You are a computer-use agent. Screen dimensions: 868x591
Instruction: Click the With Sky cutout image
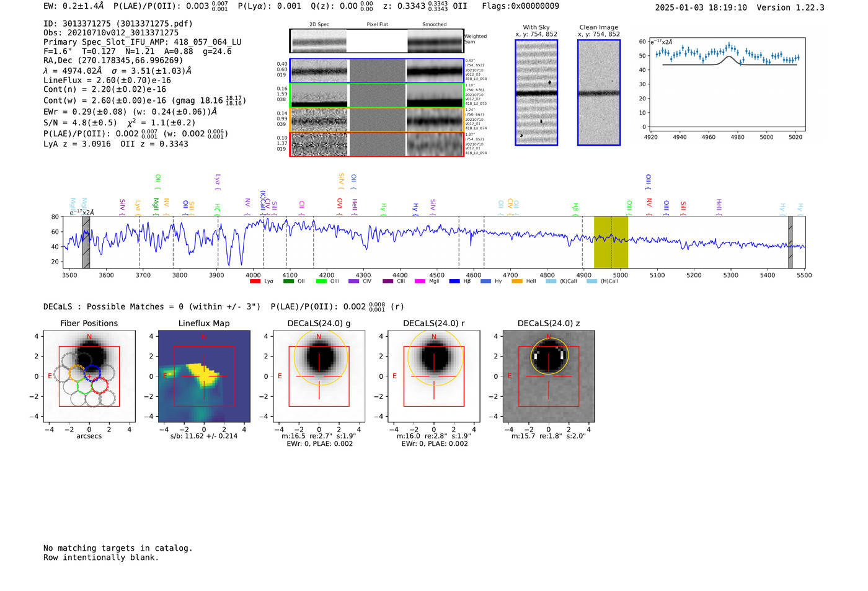[x=536, y=92]
